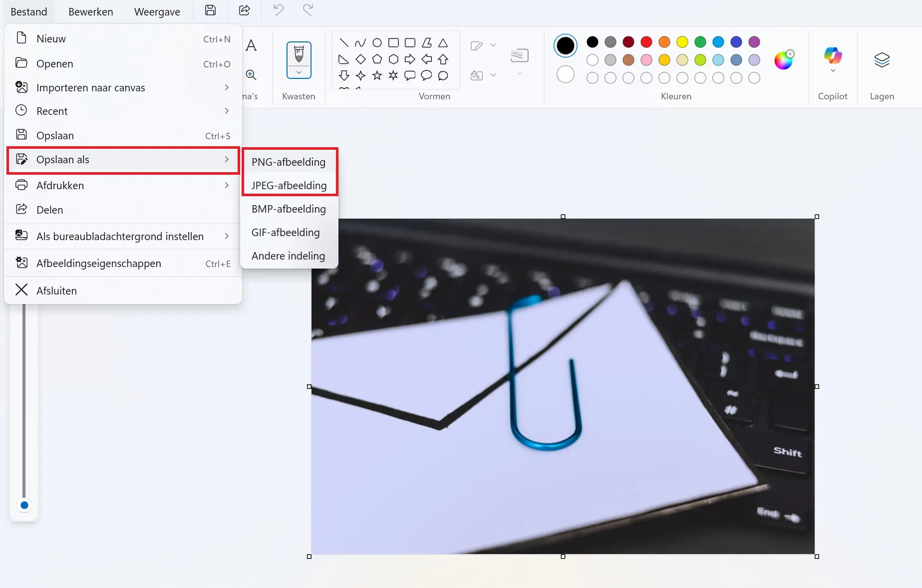Screen dimensions: 922x588
Task: Click the redo arrow icon
Action: click(308, 10)
